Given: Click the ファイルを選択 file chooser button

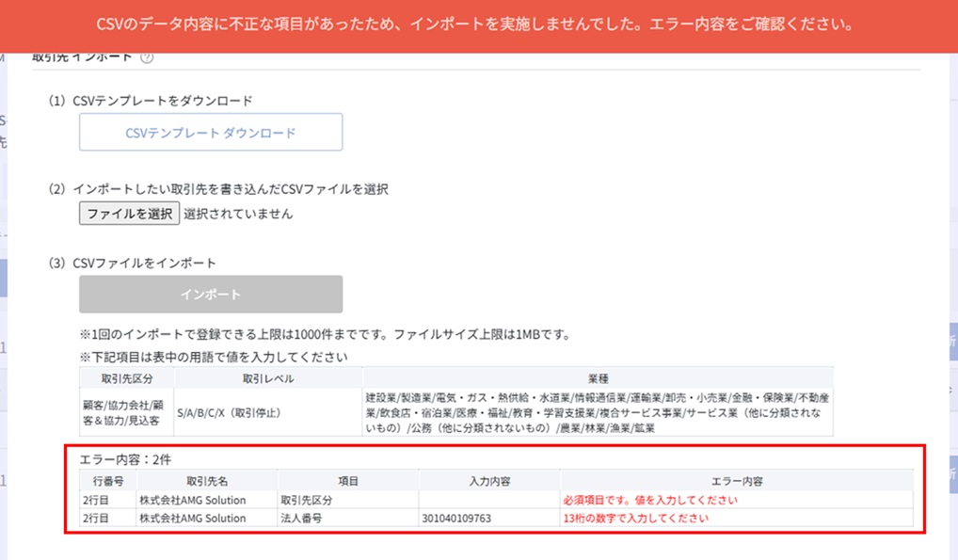Looking at the screenshot, I should pos(130,214).
